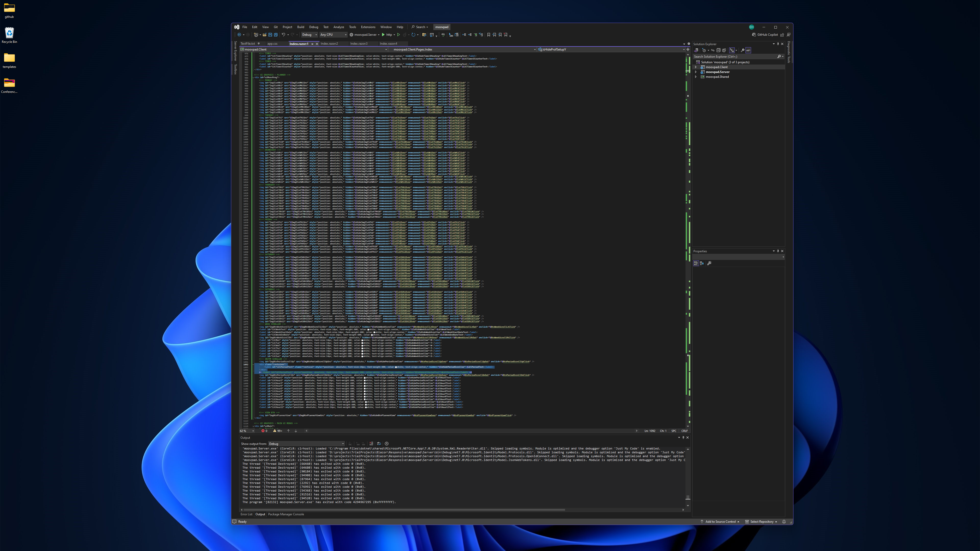Click the Send Feedback icon
Screen dimensions: 980x551
point(789,35)
